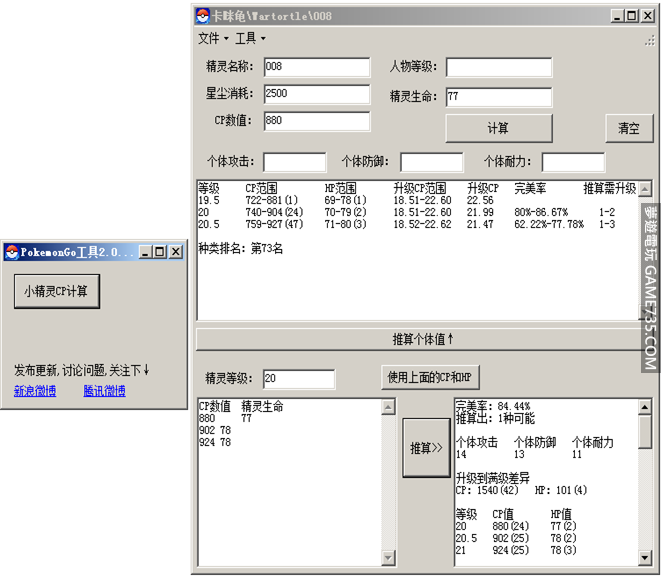Click the 使用上面的CP和HP button
The height and width of the screenshot is (576, 661).
coord(430,377)
